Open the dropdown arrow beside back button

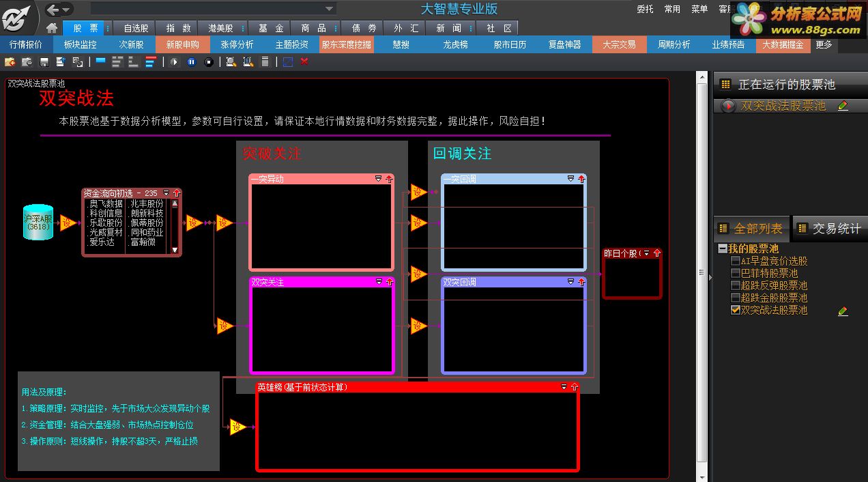[x=67, y=10]
